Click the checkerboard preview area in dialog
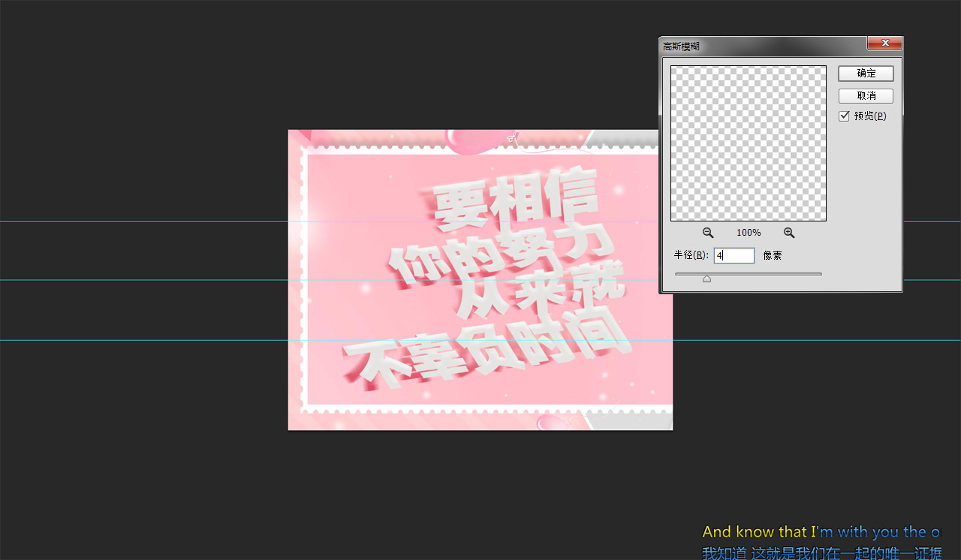This screenshot has height=560, width=961. coord(749,143)
